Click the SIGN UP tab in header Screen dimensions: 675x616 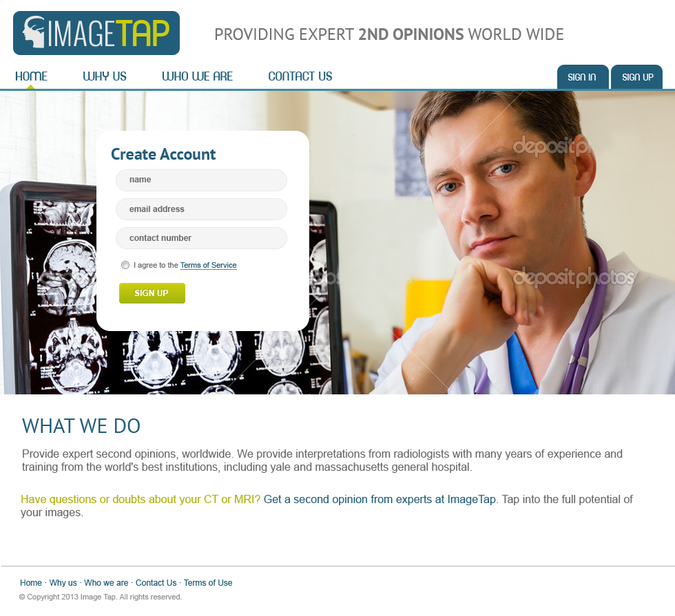[636, 77]
